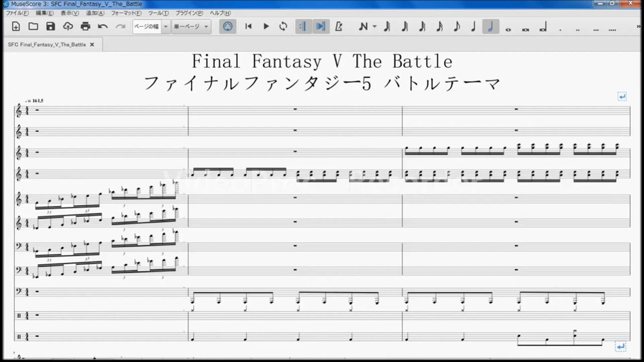Screen dimensions: 644x362
Task: Undo the last action
Action: coord(103,27)
